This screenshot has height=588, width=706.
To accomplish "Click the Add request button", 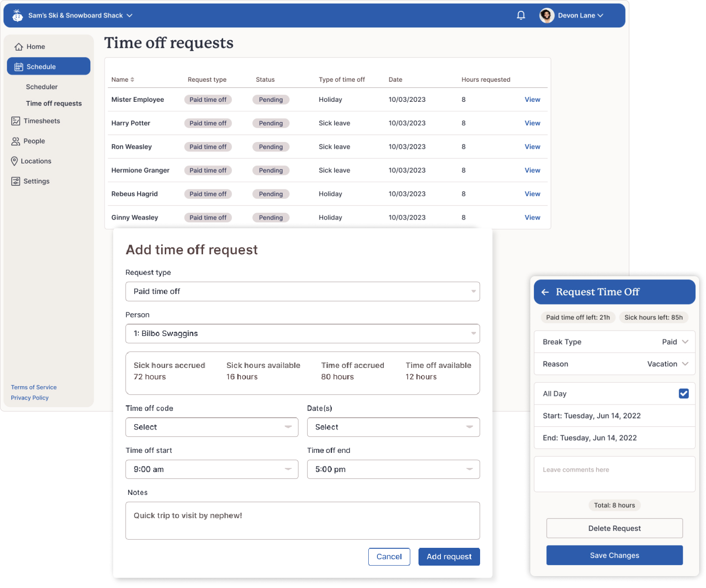I will [x=449, y=556].
